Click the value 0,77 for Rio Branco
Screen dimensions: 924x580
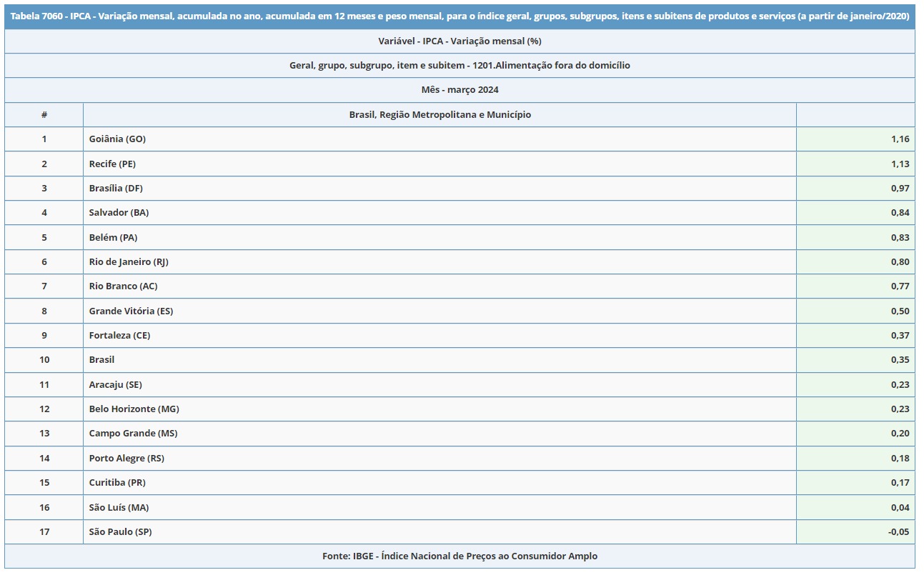900,286
